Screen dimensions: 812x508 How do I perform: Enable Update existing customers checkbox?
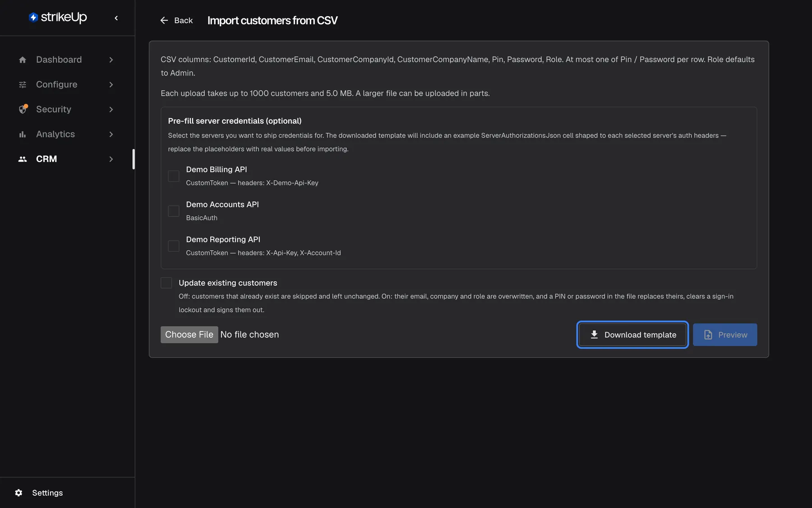point(166,283)
